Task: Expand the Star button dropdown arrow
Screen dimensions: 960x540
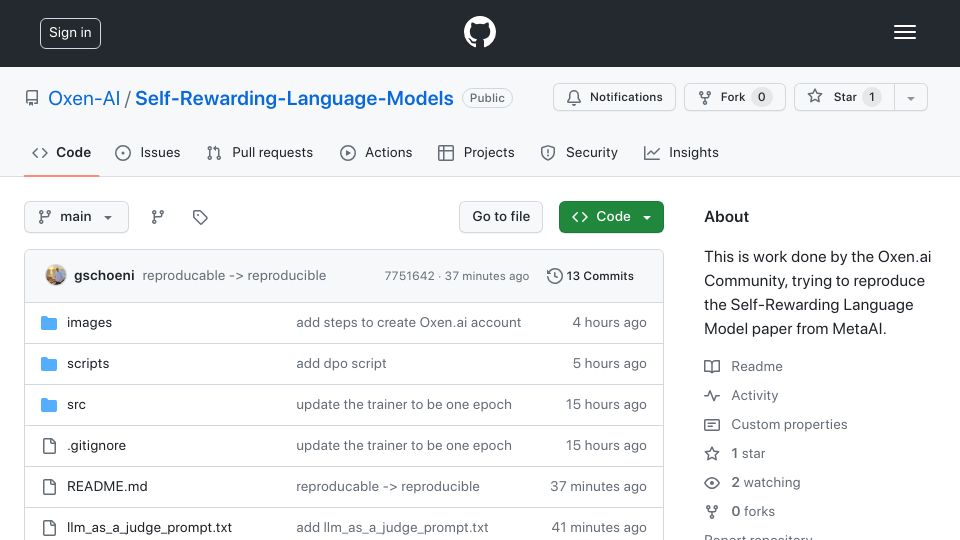Action: pyautogui.click(x=910, y=97)
